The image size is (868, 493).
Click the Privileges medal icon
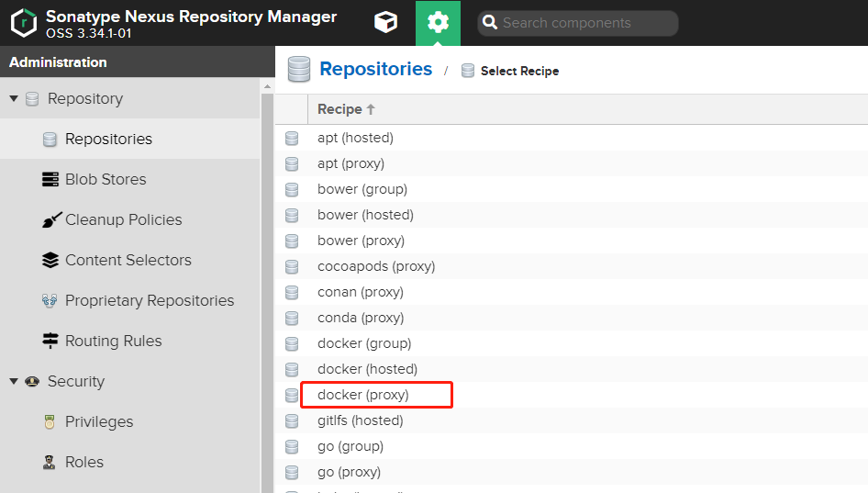coord(50,422)
